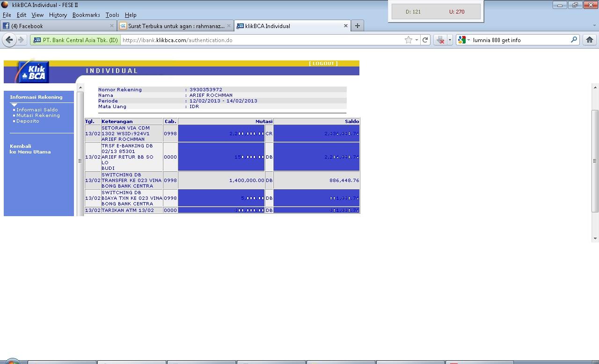The image size is (599, 364).
Task: Click the period 12/02/2013 - 14/02/2013
Action: pyautogui.click(x=224, y=101)
